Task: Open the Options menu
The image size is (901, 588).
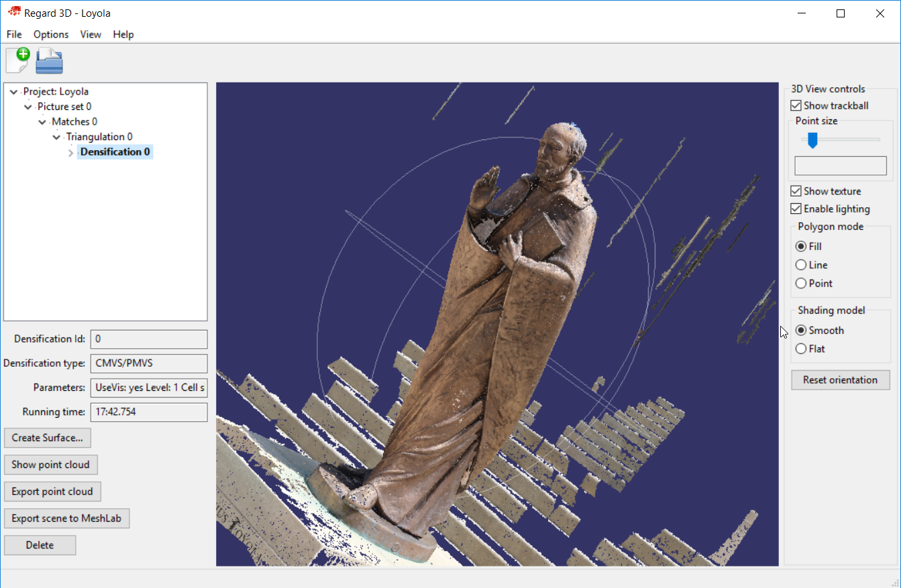Action: [51, 34]
